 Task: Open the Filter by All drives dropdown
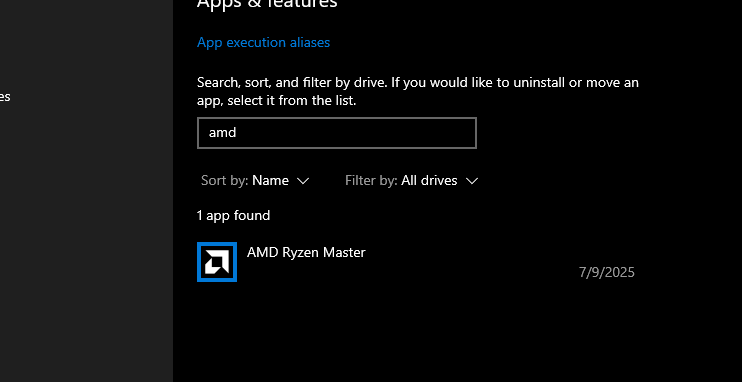click(x=412, y=181)
